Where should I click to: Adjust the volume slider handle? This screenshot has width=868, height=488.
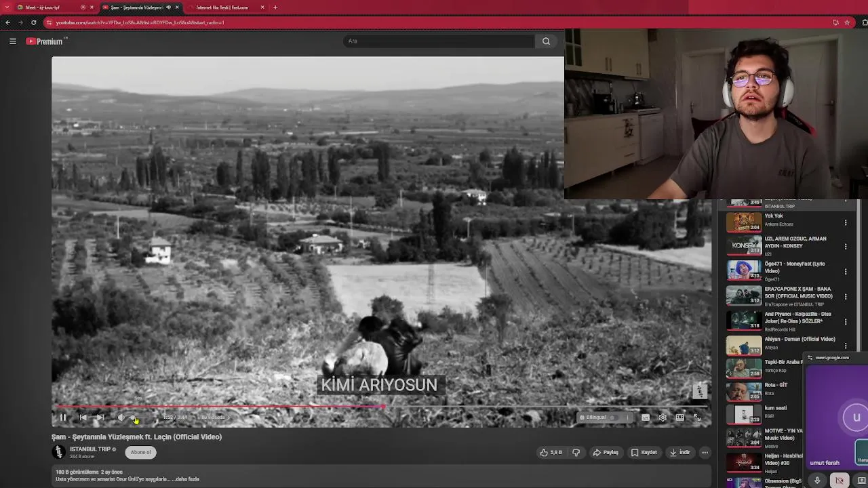click(134, 418)
